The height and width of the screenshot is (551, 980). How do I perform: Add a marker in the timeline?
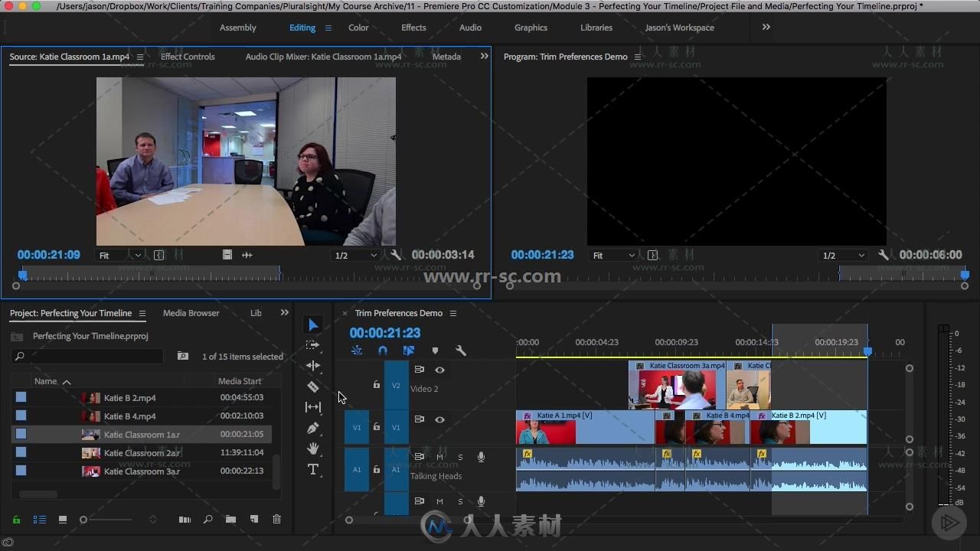(435, 350)
